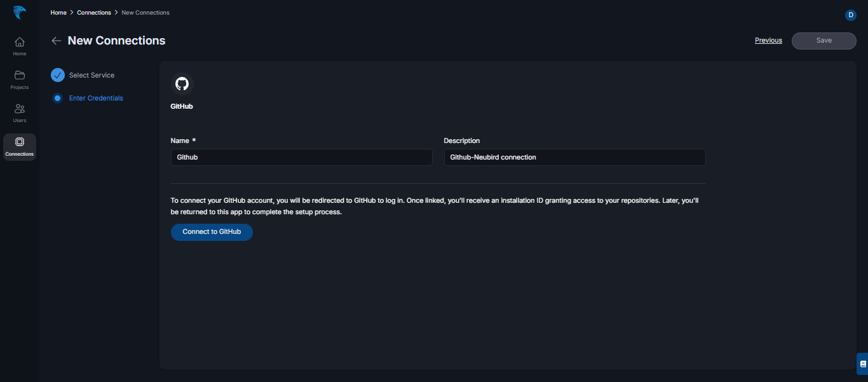This screenshot has height=382, width=868.
Task: Click the Name input field
Action: [301, 157]
